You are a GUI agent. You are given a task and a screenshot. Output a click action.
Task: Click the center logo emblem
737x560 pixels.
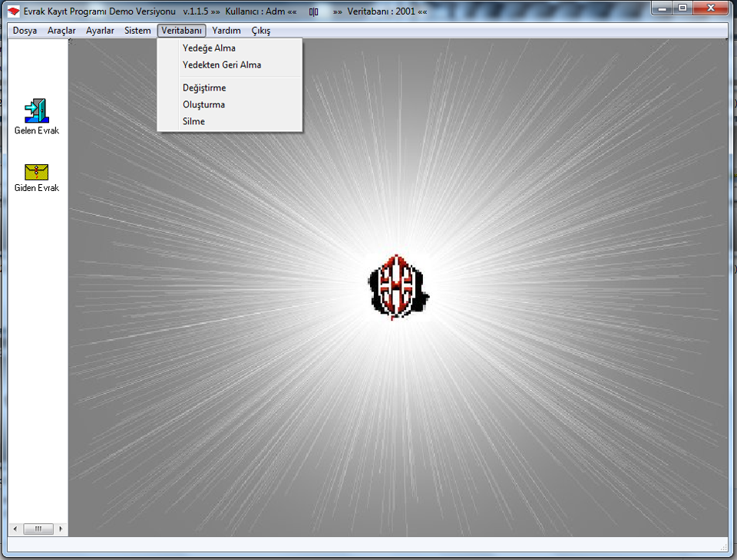(398, 287)
